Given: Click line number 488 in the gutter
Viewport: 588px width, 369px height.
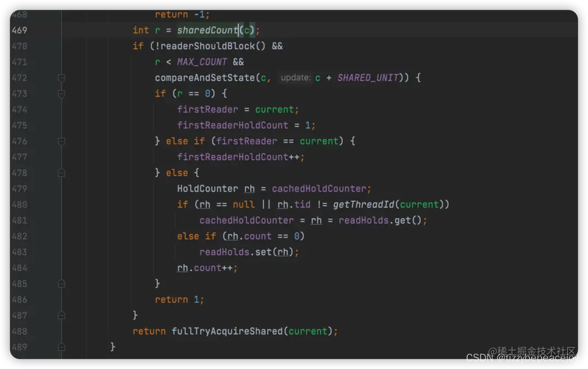Looking at the screenshot, I should [20, 331].
